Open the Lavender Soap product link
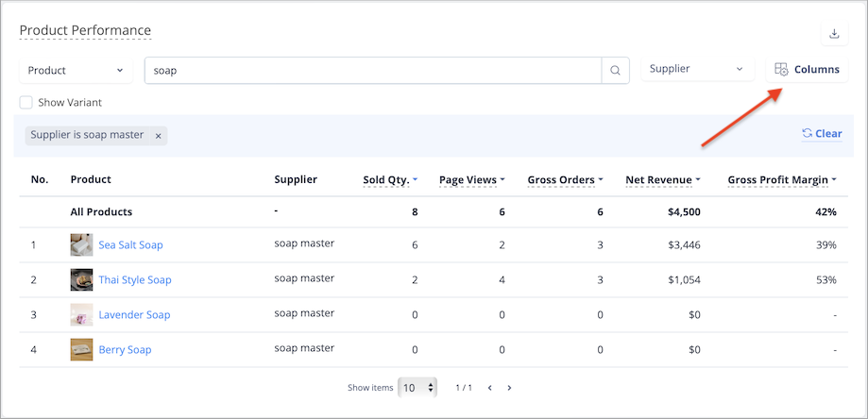This screenshot has height=419, width=868. tap(134, 314)
